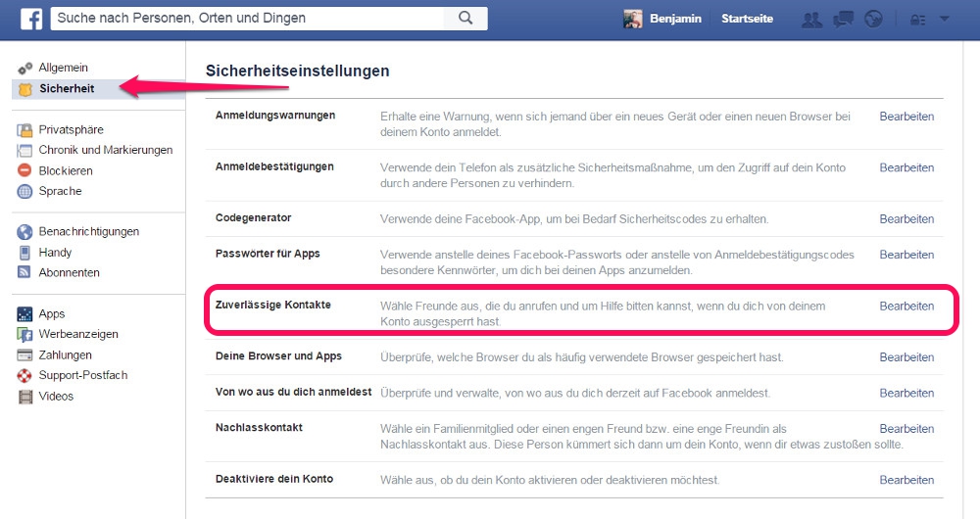Expand the account dropdown arrow
Screen dimensions: 980x519
pos(945,19)
